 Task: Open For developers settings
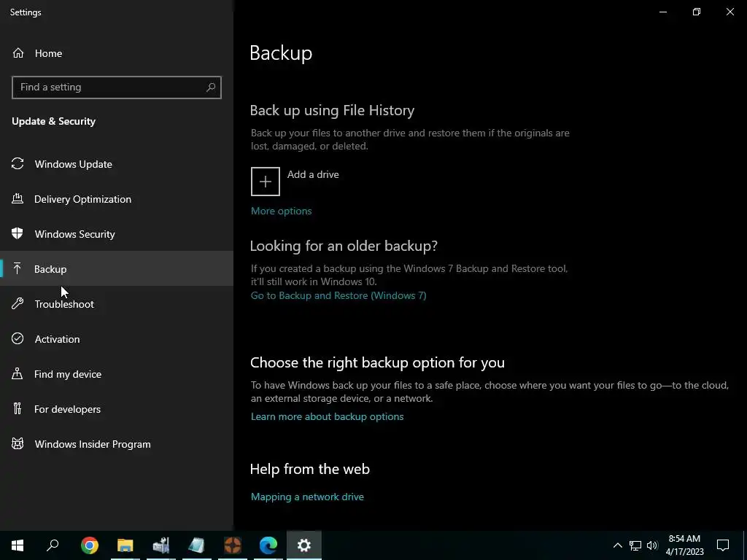pyautogui.click(x=117, y=409)
